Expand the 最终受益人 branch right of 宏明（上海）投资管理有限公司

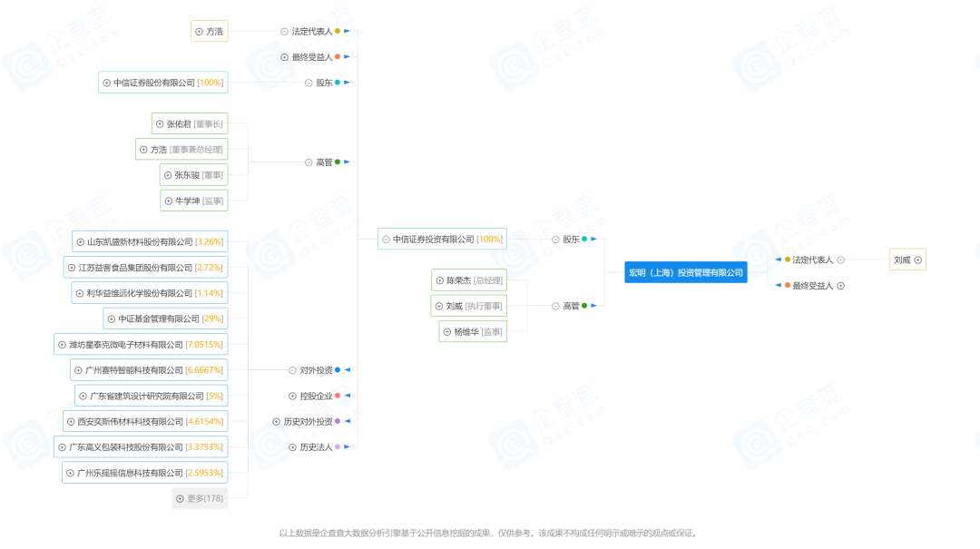[x=840, y=286]
